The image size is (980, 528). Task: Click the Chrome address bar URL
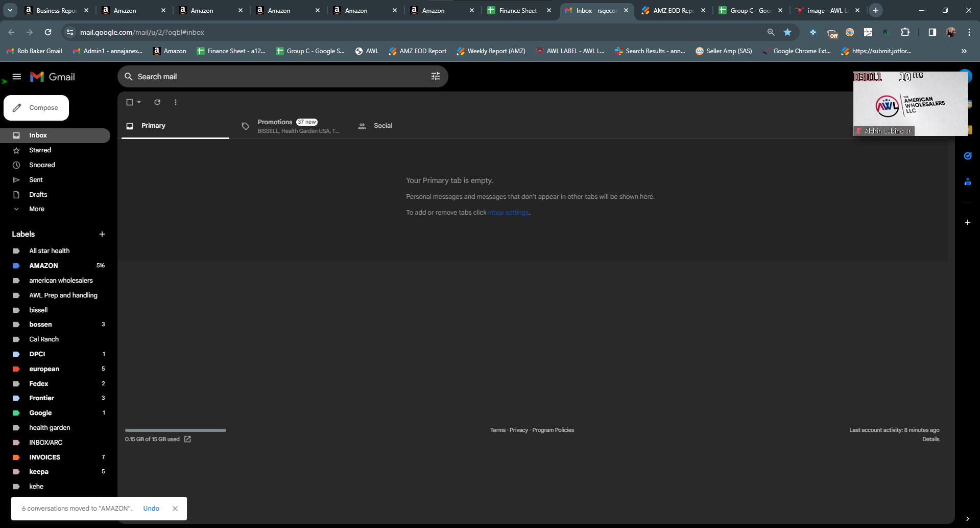tap(142, 32)
